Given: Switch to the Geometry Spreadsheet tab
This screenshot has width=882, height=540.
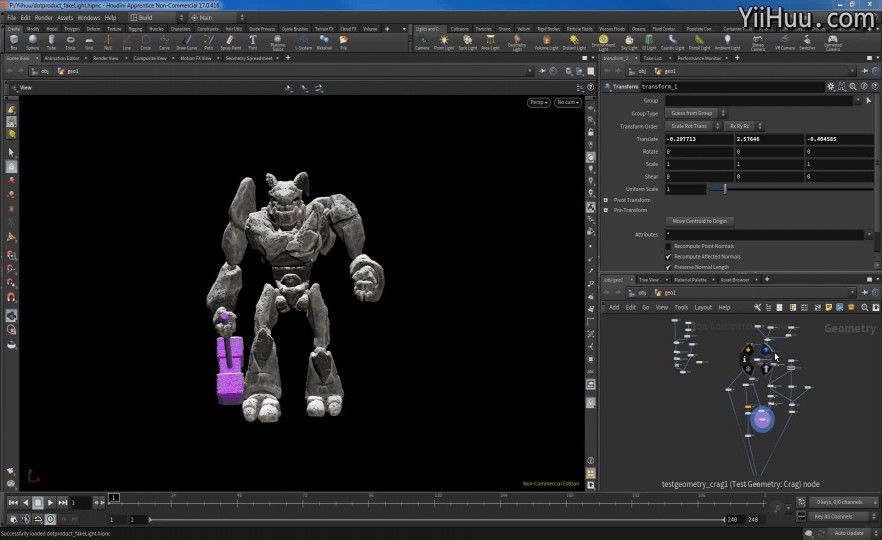Looking at the screenshot, I should [249, 58].
